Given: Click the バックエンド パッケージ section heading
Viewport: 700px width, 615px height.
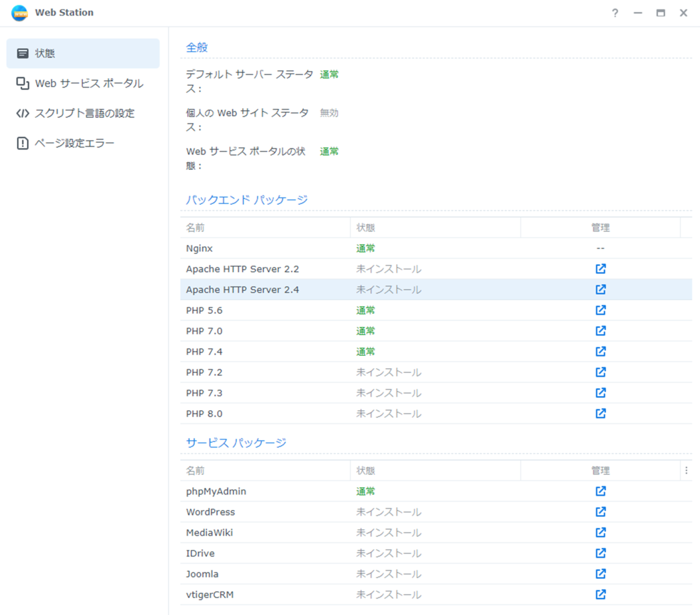Looking at the screenshot, I should (247, 200).
